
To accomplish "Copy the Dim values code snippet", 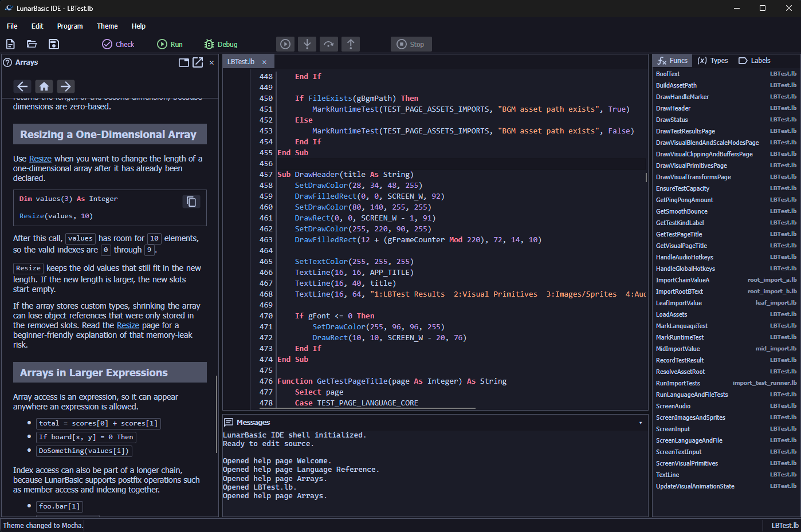I will pyautogui.click(x=191, y=202).
